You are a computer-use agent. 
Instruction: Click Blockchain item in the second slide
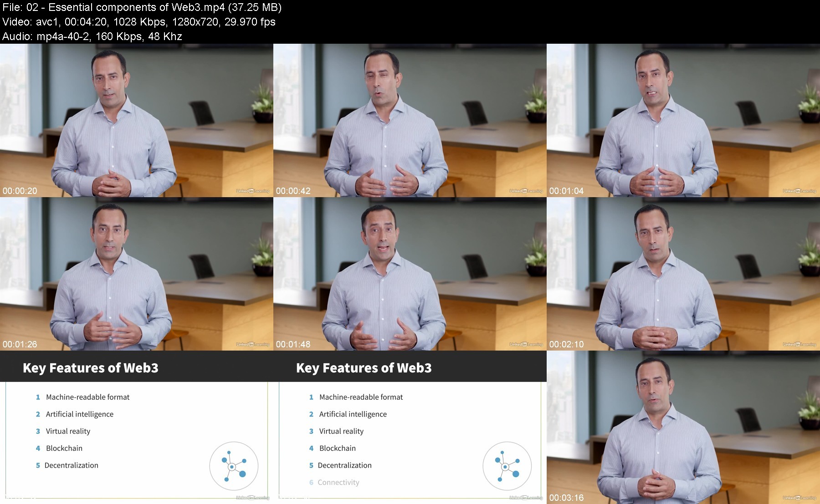click(338, 448)
